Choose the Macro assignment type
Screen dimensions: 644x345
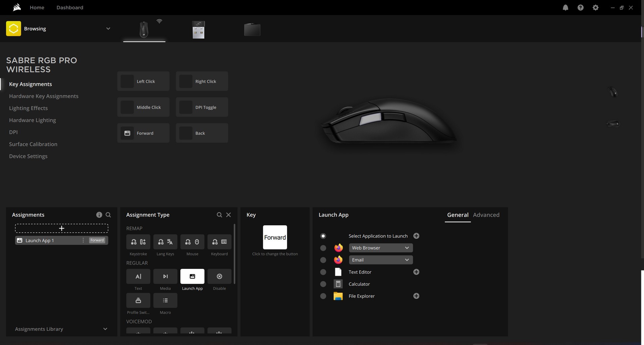(165, 300)
